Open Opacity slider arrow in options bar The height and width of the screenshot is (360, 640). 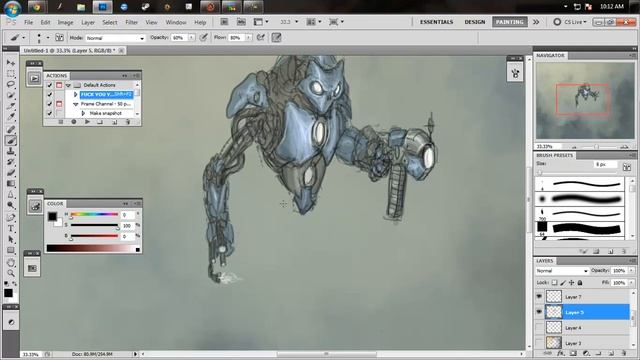point(191,38)
